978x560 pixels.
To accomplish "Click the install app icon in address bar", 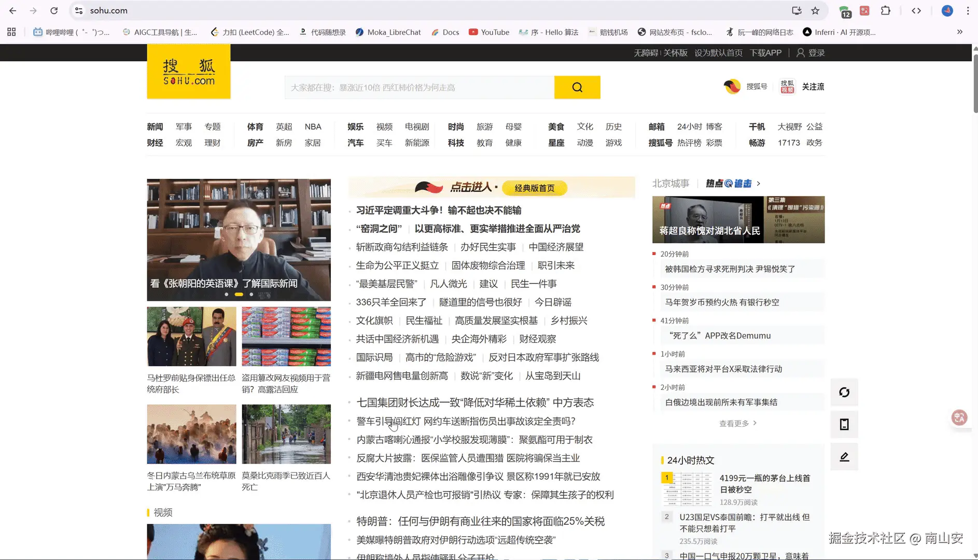I will [797, 10].
